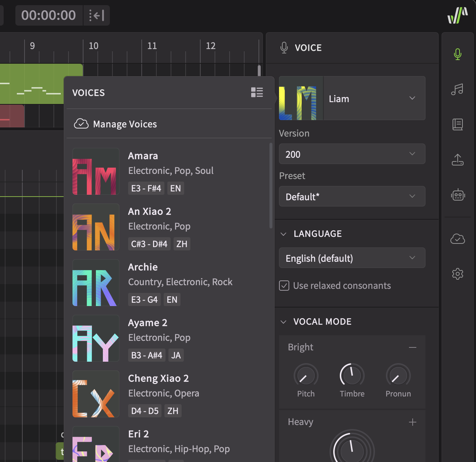Collapse the LANGUAGE section
Screen dimensions: 476x462
(283, 234)
